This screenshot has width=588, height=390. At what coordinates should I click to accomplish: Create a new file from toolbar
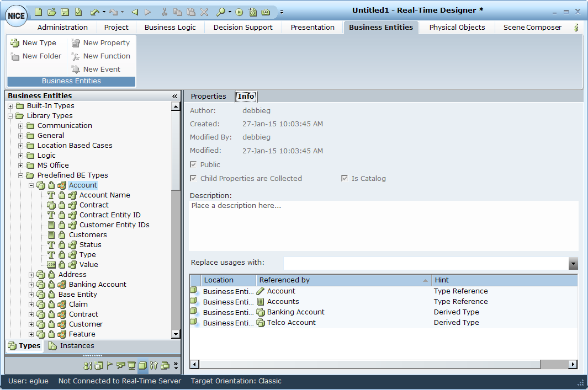[38, 12]
